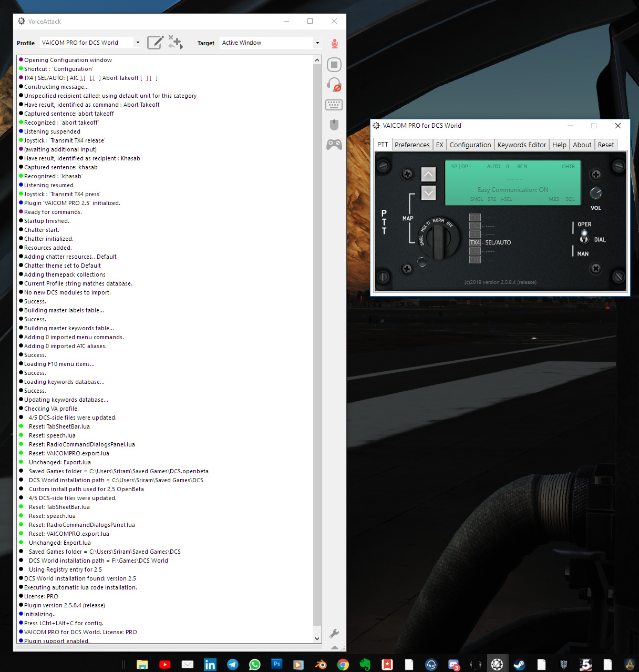Select the VoiceAttack taskbar icon

coord(497,665)
